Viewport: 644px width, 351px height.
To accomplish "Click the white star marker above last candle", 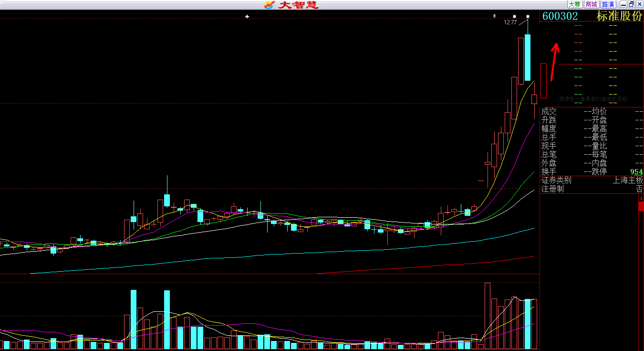I will click(x=528, y=17).
